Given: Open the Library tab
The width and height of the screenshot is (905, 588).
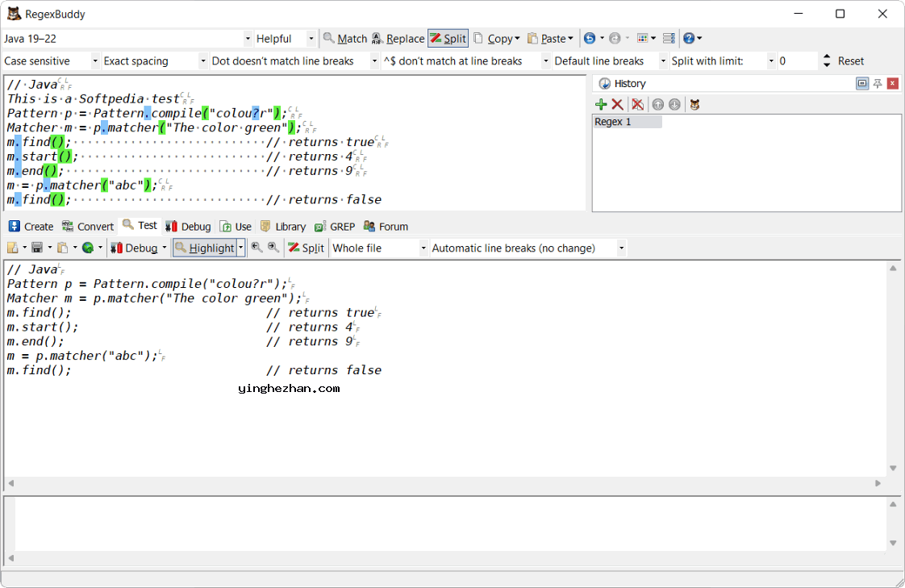Looking at the screenshot, I should tap(283, 226).
